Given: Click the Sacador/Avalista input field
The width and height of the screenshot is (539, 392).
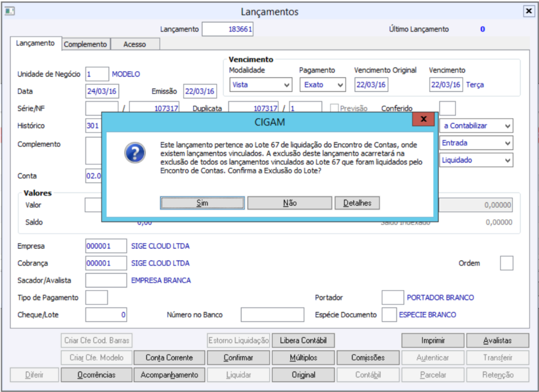Looking at the screenshot, I should click(x=106, y=281).
